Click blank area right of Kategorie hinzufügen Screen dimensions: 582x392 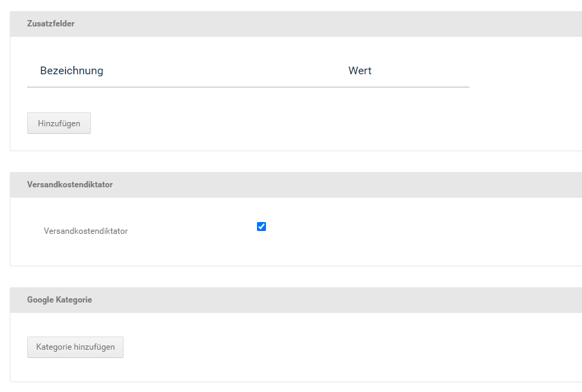[313, 347]
